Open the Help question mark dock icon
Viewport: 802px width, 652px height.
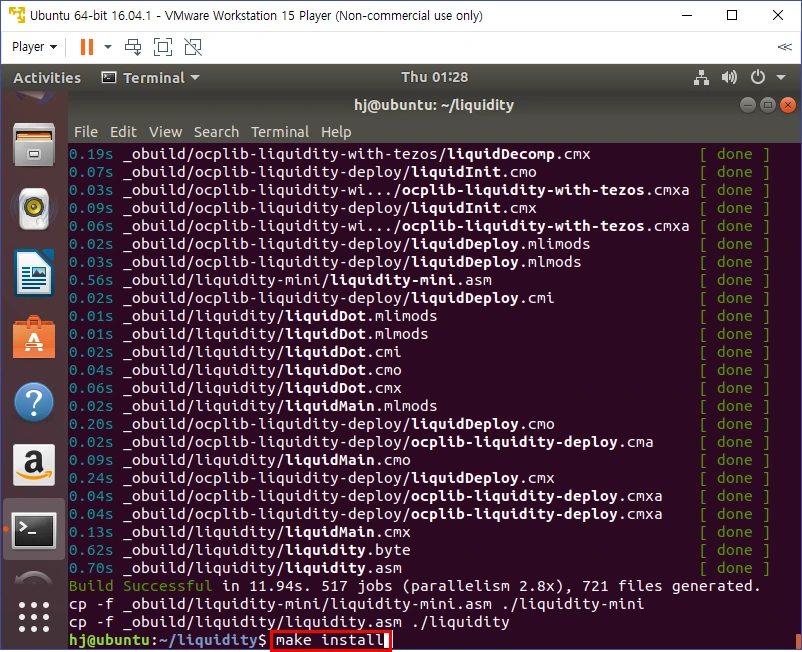[x=34, y=401]
